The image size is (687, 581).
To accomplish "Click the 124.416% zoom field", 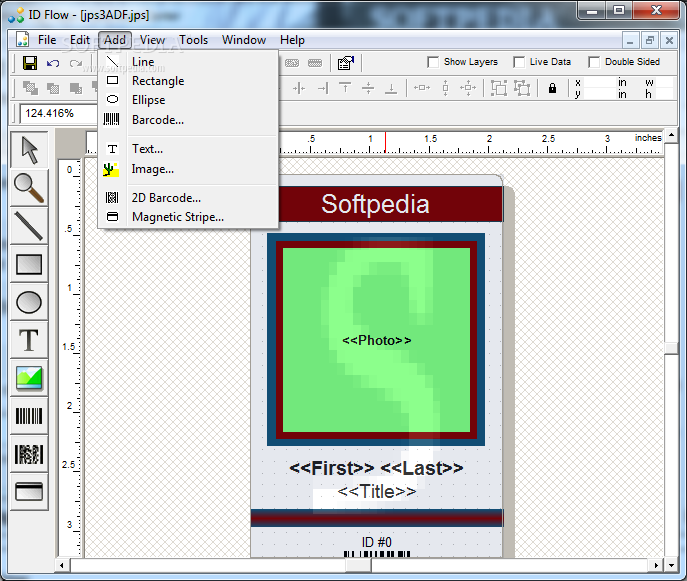I will click(59, 113).
